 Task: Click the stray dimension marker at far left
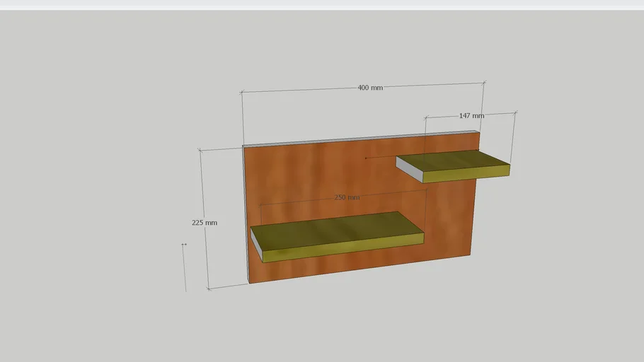coord(184,245)
